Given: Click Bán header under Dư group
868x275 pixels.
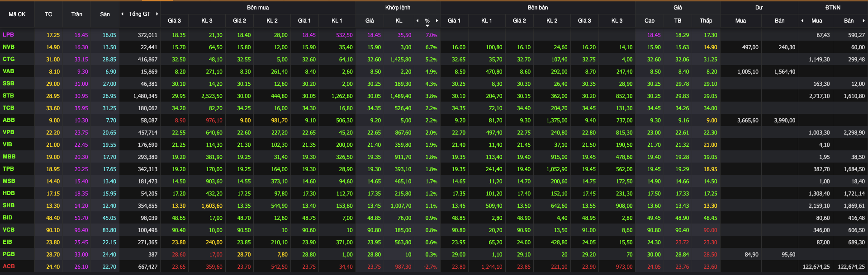Looking at the screenshot, I should (x=779, y=21).
